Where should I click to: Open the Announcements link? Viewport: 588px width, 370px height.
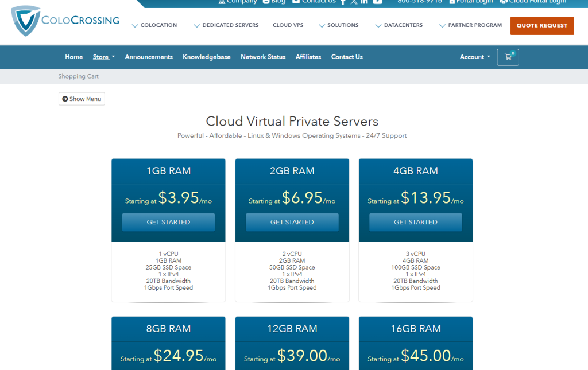pos(149,57)
